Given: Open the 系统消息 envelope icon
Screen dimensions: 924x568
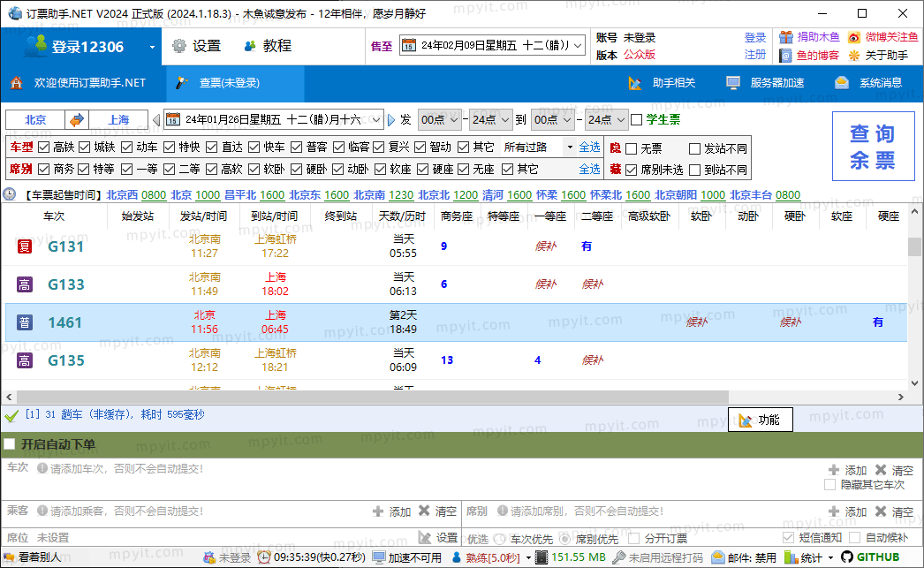Looking at the screenshot, I should pyautogui.click(x=842, y=83).
